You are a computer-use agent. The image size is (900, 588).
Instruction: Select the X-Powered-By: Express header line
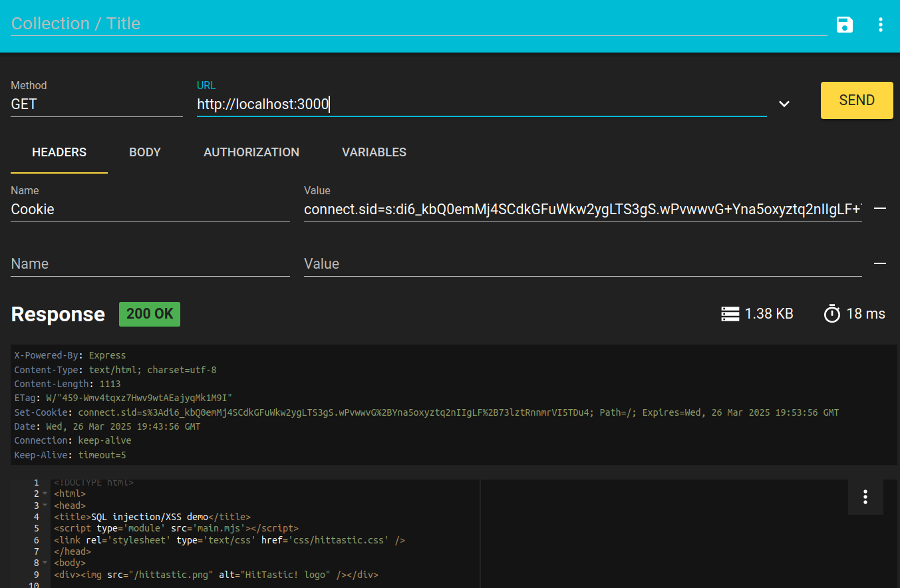click(x=70, y=355)
